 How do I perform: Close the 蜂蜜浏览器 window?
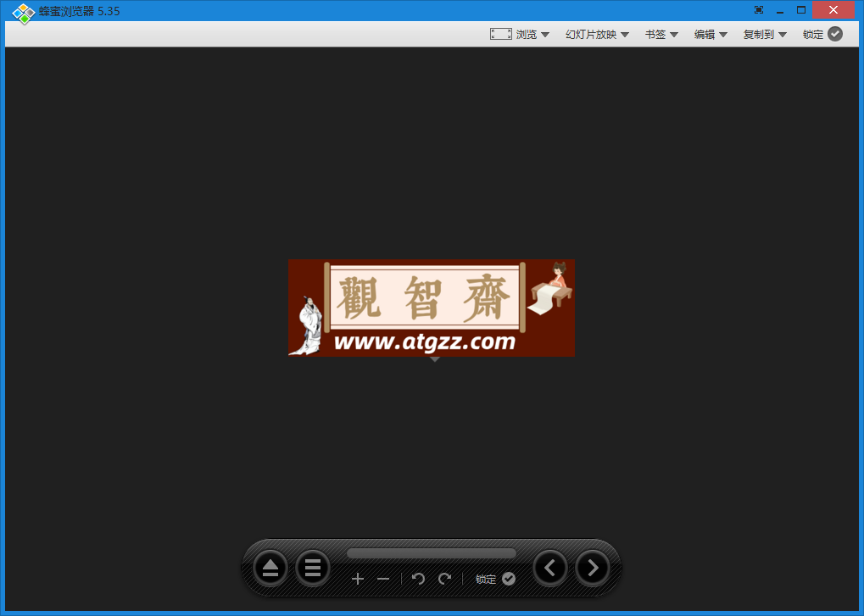pyautogui.click(x=833, y=10)
